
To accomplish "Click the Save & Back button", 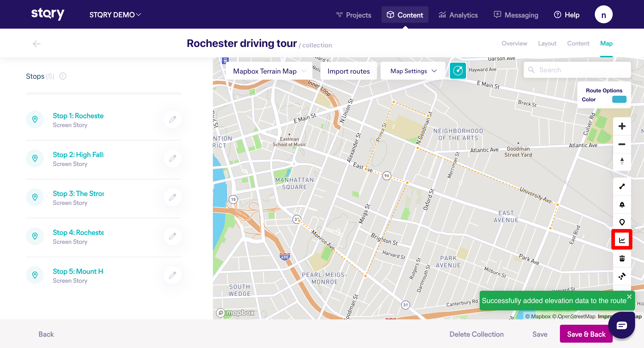I will point(586,334).
